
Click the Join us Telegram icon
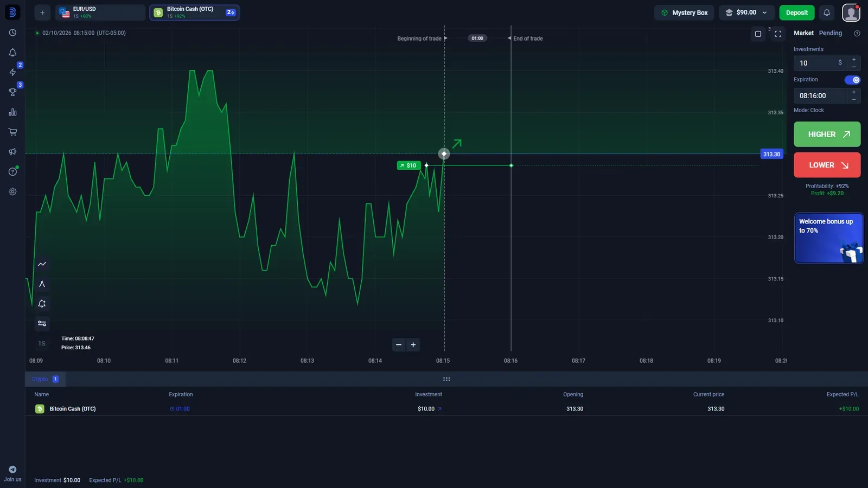click(x=12, y=470)
